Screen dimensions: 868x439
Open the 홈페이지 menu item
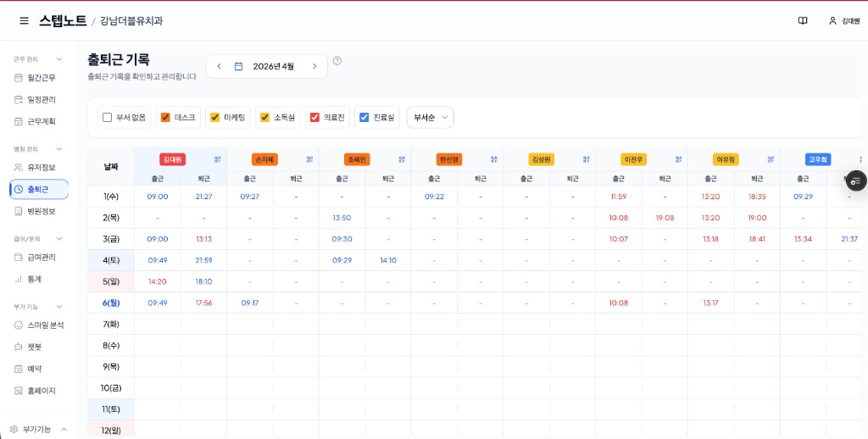tap(39, 391)
